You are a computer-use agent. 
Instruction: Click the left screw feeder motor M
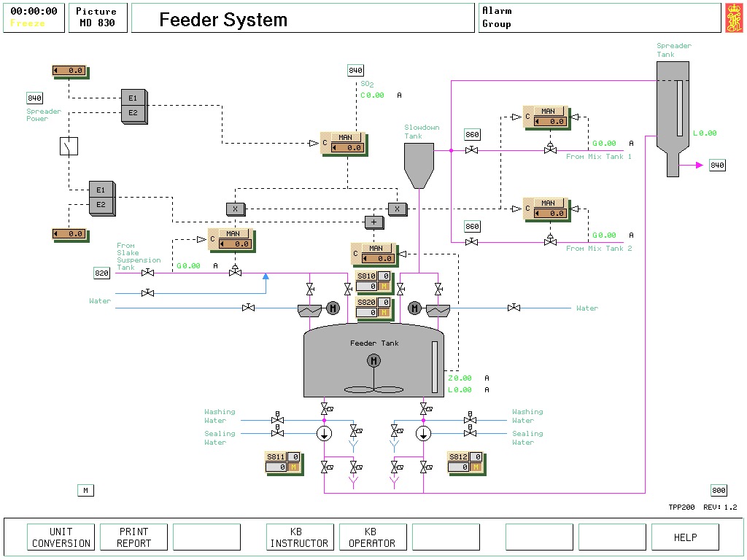coord(333,308)
